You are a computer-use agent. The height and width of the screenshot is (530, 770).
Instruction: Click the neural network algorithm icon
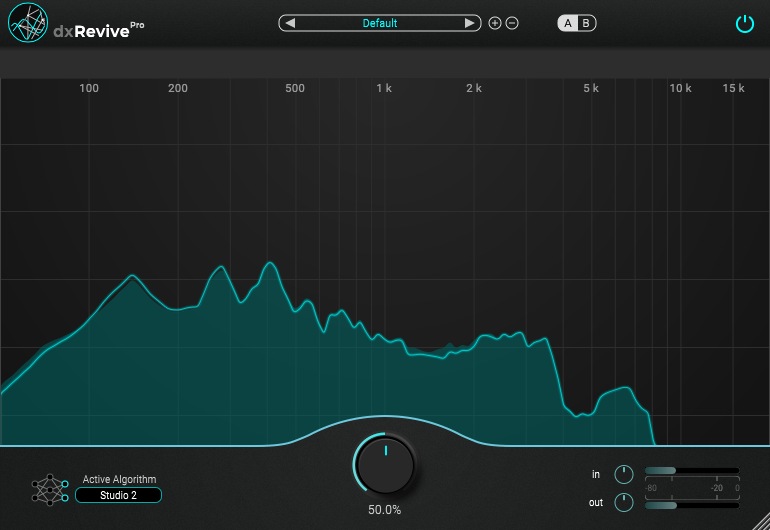(x=50, y=488)
